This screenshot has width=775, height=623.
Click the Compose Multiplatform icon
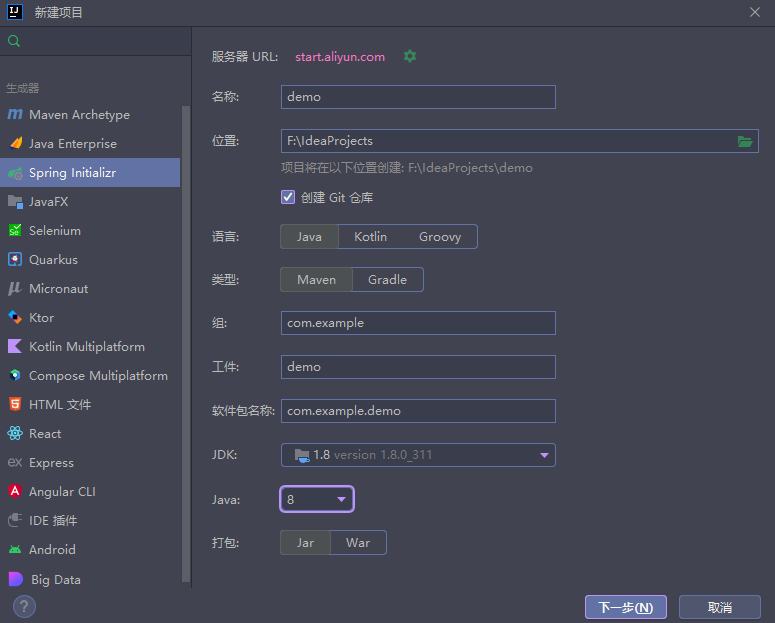(x=15, y=375)
